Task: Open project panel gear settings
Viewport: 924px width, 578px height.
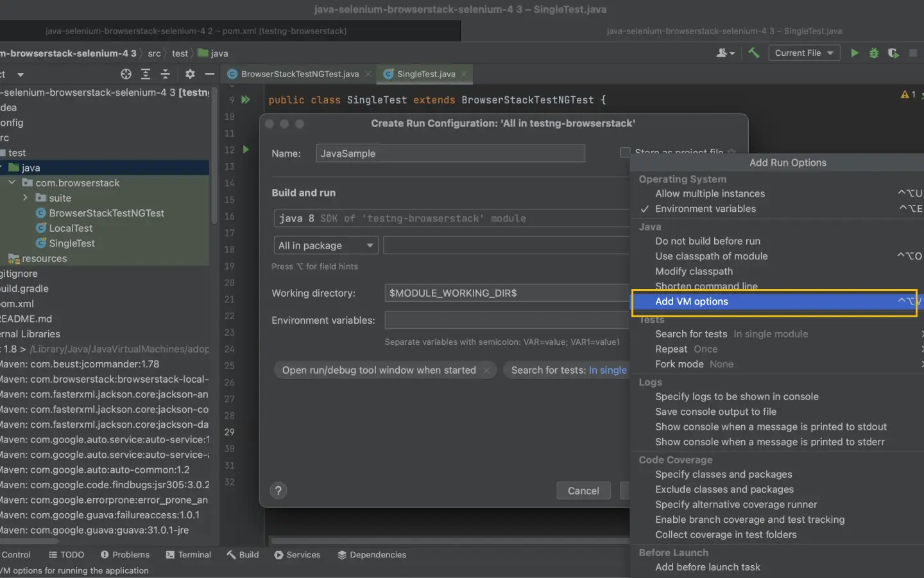Action: (x=190, y=74)
